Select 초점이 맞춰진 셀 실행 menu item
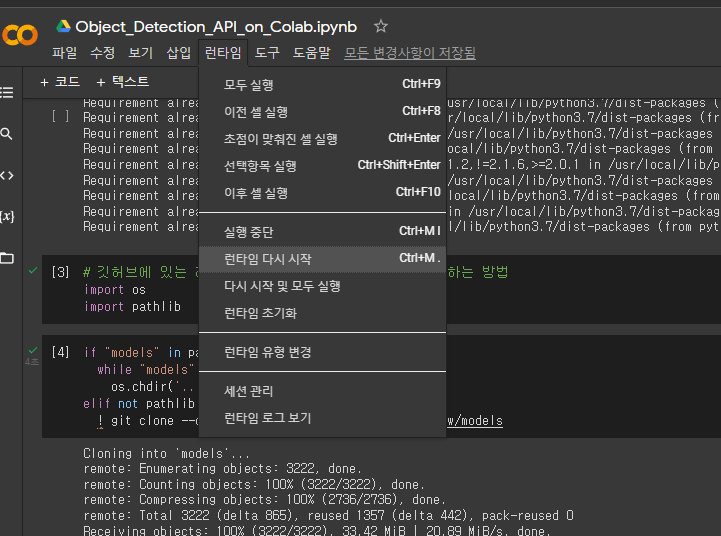Viewport: 721px width, 536px height. point(322,139)
